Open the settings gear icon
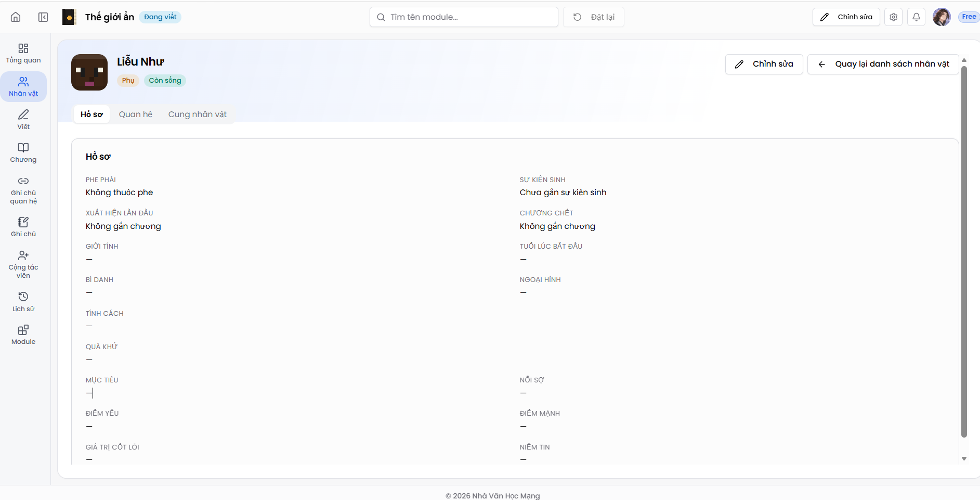Image resolution: width=980 pixels, height=500 pixels. (893, 17)
